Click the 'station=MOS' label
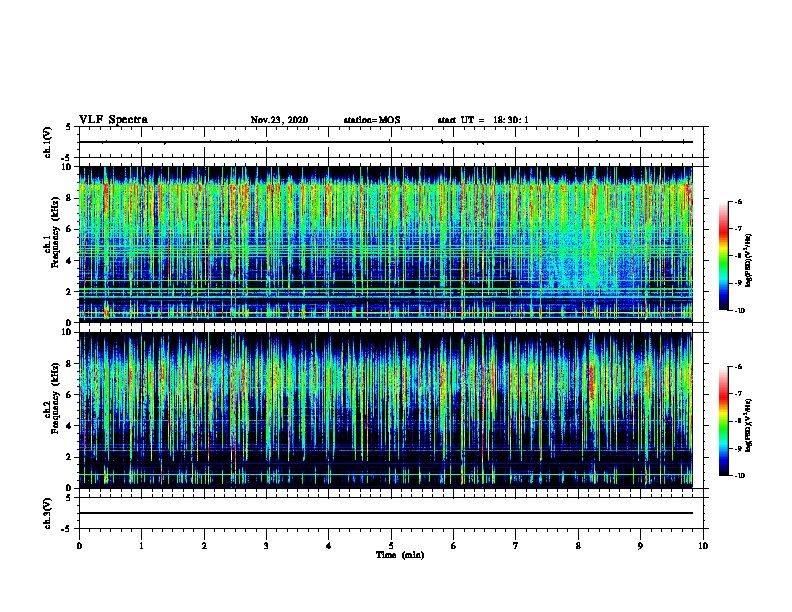 point(372,120)
